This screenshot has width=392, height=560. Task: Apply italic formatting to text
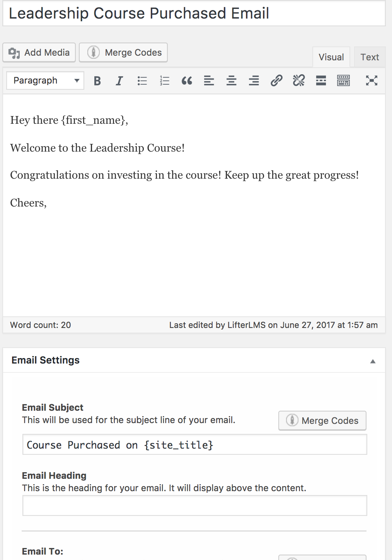click(x=119, y=81)
